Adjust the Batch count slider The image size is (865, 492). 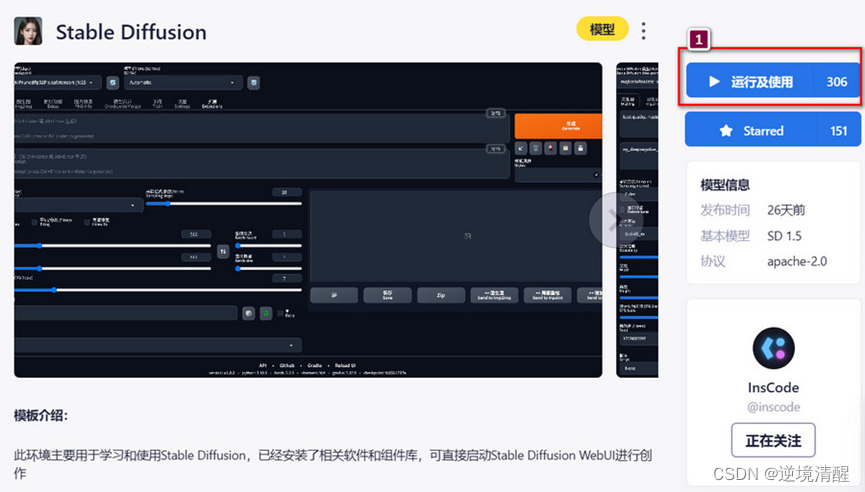click(x=269, y=245)
